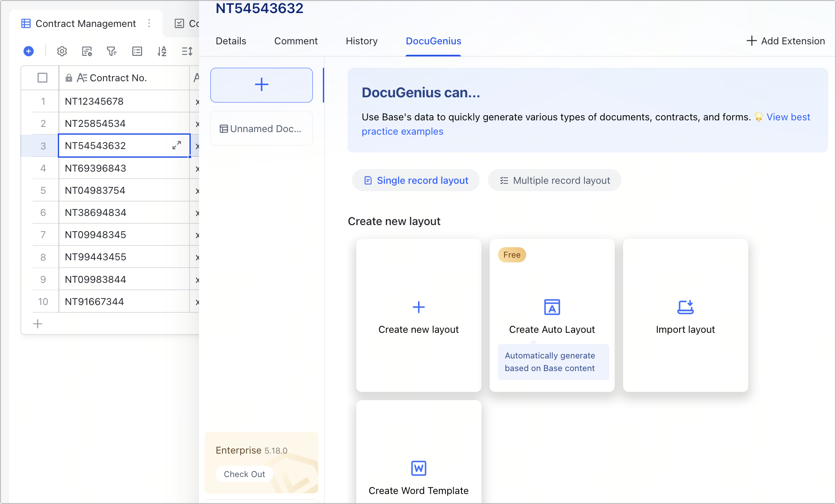This screenshot has width=836, height=504.
Task: Toggle the select-all checkbox in the table header
Action: (42, 78)
